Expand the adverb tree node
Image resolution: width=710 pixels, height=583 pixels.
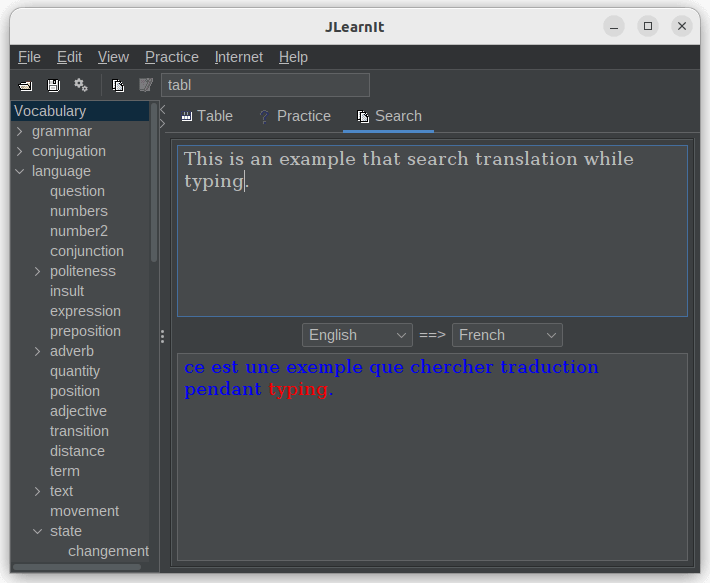click(38, 352)
